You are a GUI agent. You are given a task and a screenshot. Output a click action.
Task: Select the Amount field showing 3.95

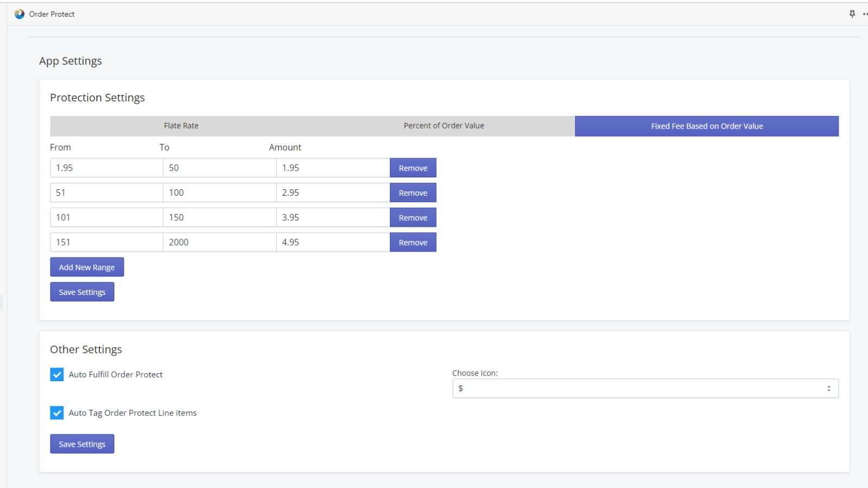(x=333, y=217)
